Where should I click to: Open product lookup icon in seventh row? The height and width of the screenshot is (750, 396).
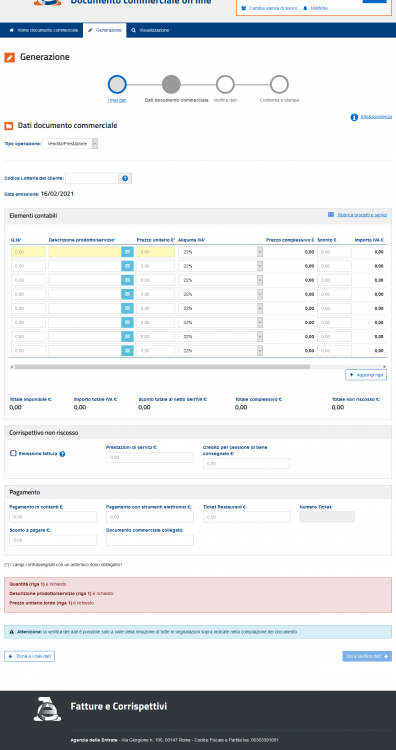coord(127,336)
